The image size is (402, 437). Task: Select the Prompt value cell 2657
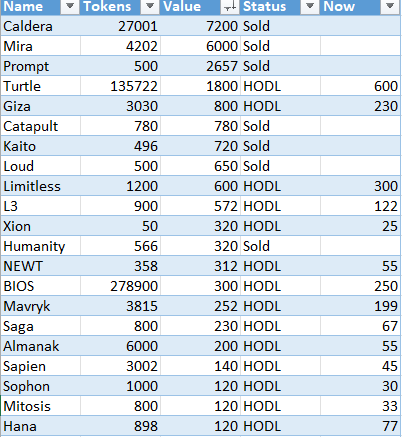click(200, 66)
